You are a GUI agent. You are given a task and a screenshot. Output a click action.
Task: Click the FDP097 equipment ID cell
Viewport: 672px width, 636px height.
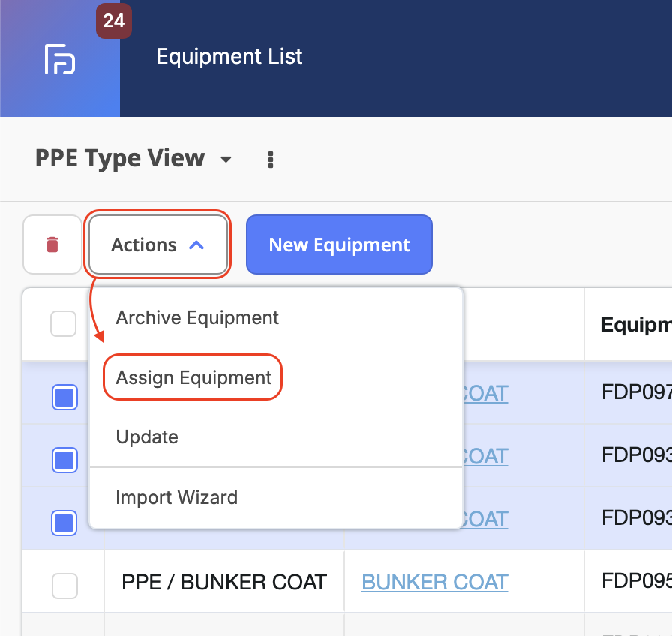[628, 392]
